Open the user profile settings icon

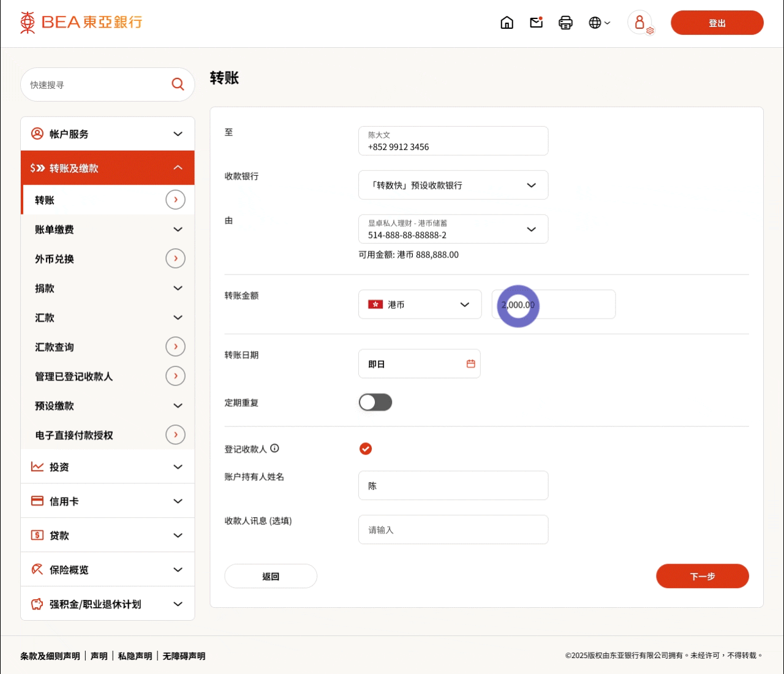pos(640,23)
